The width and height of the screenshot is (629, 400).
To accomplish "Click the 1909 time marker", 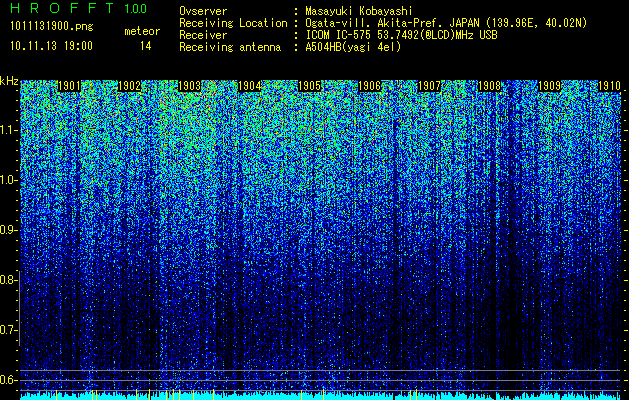I will pyautogui.click(x=549, y=86).
